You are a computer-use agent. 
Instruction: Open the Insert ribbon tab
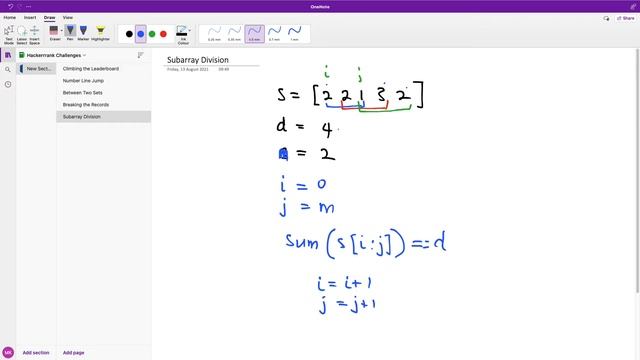click(x=30, y=18)
